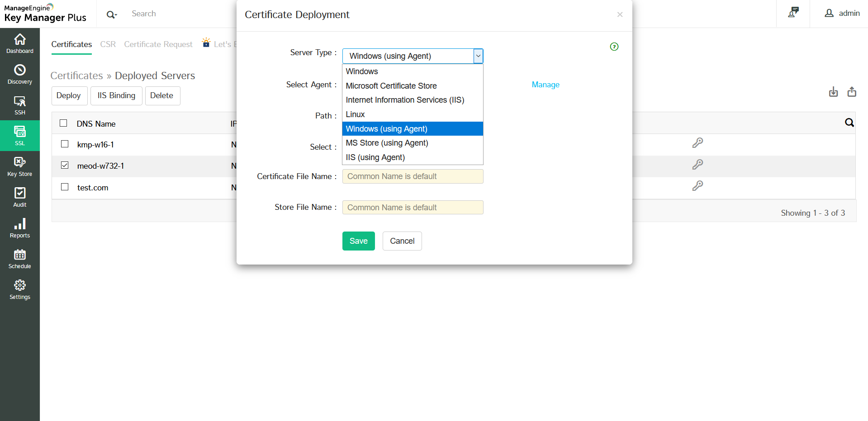Open the Key Store section
This screenshot has height=421, width=868.
[20, 166]
